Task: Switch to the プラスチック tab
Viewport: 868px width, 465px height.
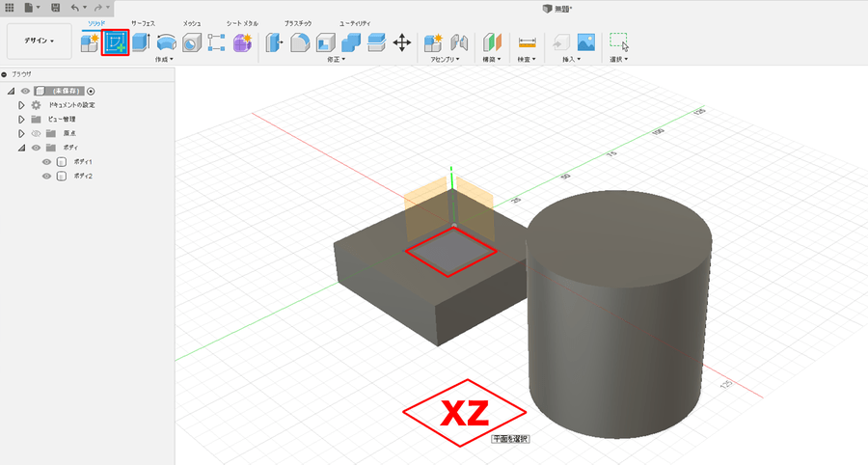Action: point(298,23)
